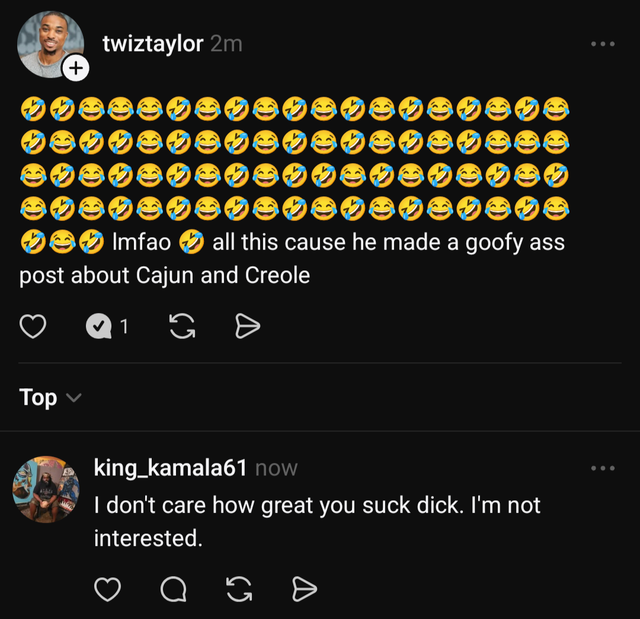This screenshot has height=619, width=640.
Task: Repost twiztaylor's post
Action: pos(182,326)
